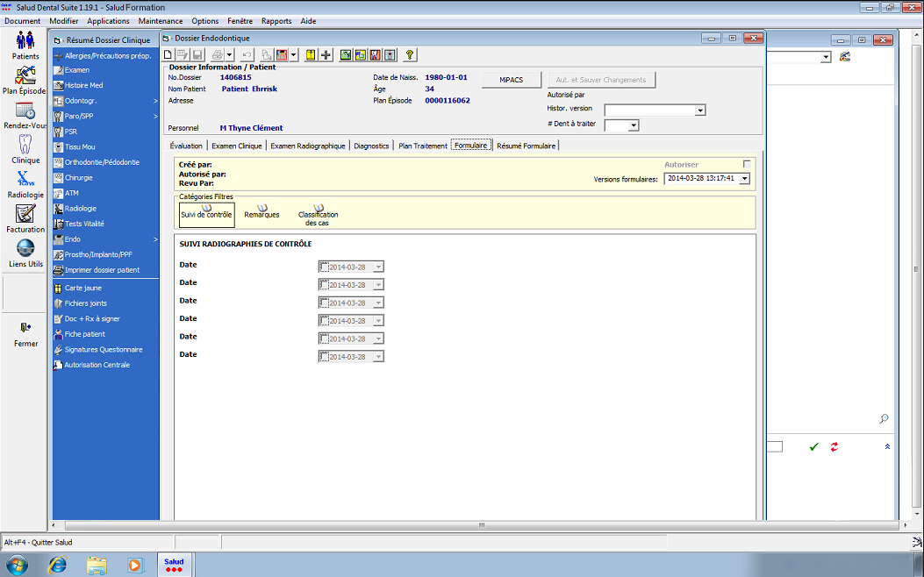This screenshot has width=924, height=577.
Task: Tick the Autoriser checkbox
Action: (x=747, y=164)
